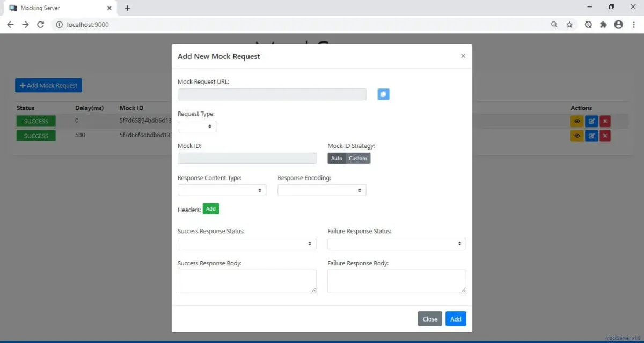Screen dimensions: 644x343
Task: Click the blue copy icon beside Mock Request URL
Action: [x=383, y=94]
